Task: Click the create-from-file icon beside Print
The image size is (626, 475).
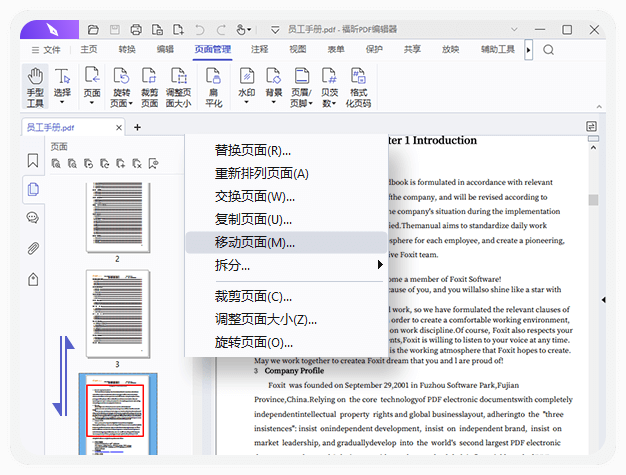Action: pos(157,30)
